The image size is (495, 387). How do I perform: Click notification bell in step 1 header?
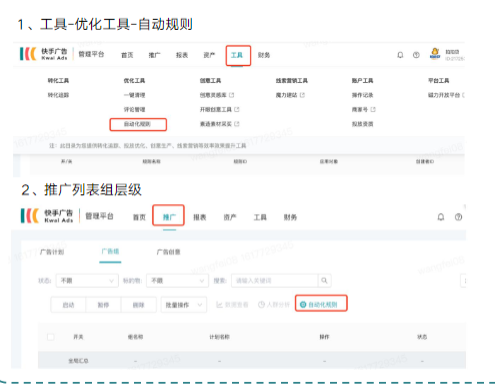(x=400, y=55)
